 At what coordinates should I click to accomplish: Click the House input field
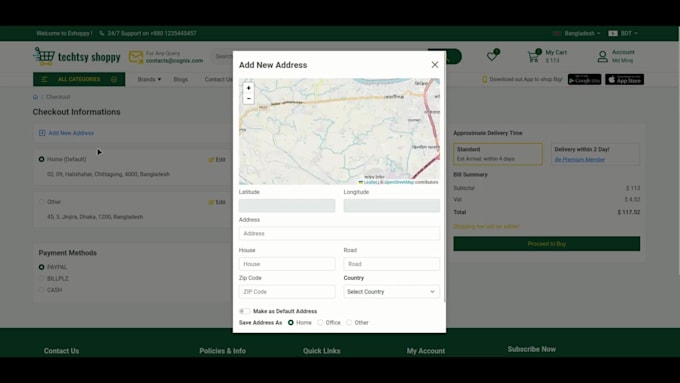(287, 264)
